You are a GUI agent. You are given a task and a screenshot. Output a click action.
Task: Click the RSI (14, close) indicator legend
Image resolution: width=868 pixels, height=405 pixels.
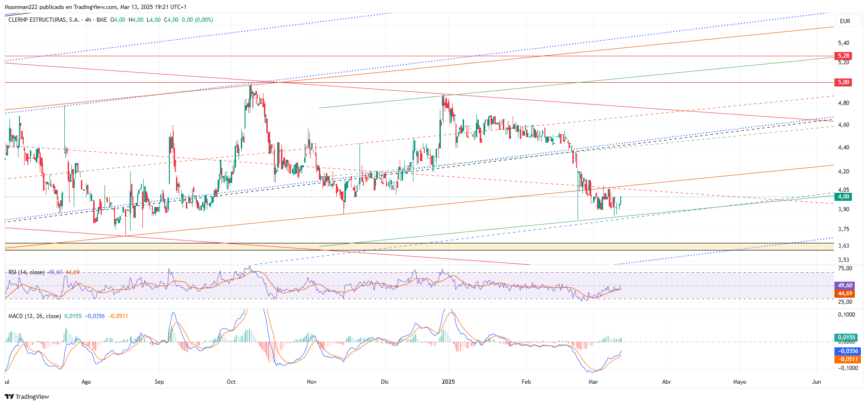pyautogui.click(x=26, y=272)
